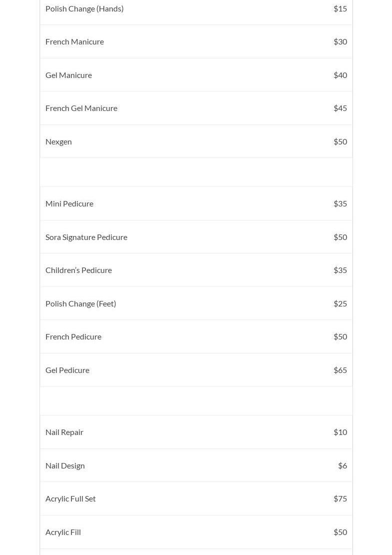
Task: Click the $6 Nail Design price
Action: (x=342, y=465)
